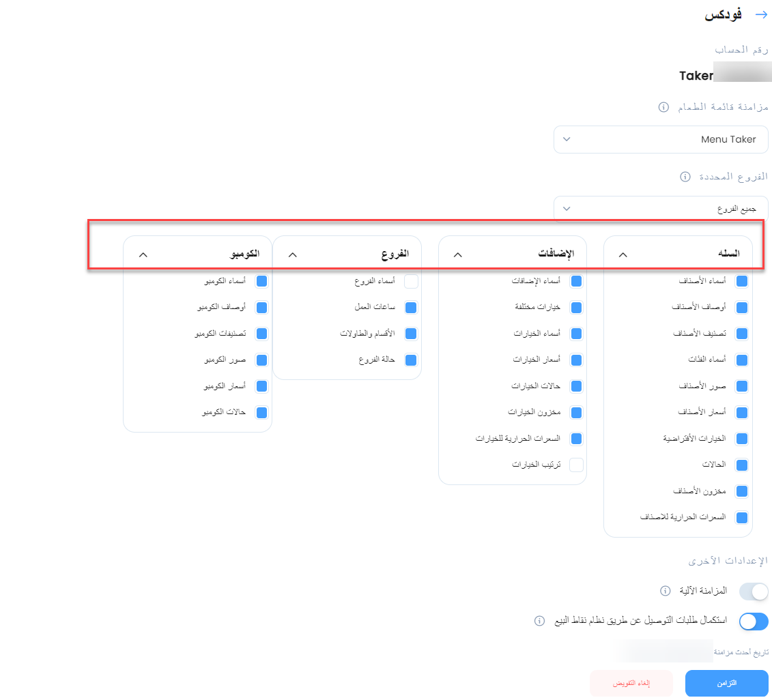Collapse the الإضافات section chevron
The width and height of the screenshot is (772, 700).
(457, 254)
